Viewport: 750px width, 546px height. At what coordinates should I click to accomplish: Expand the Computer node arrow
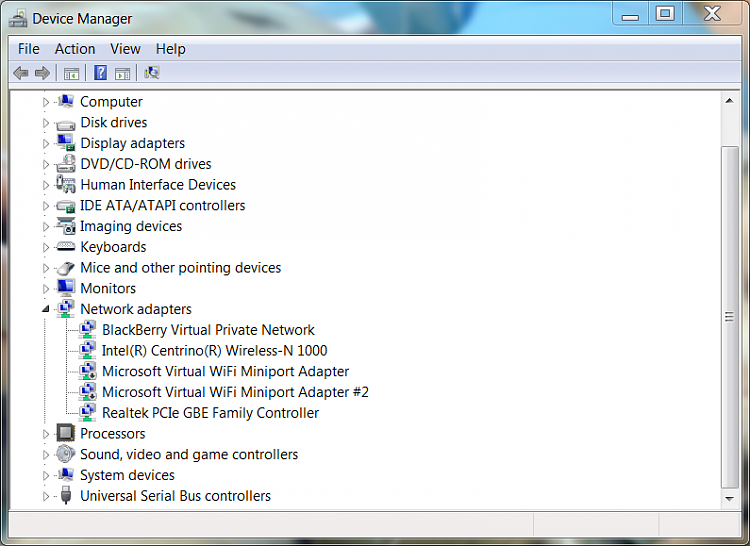46,102
